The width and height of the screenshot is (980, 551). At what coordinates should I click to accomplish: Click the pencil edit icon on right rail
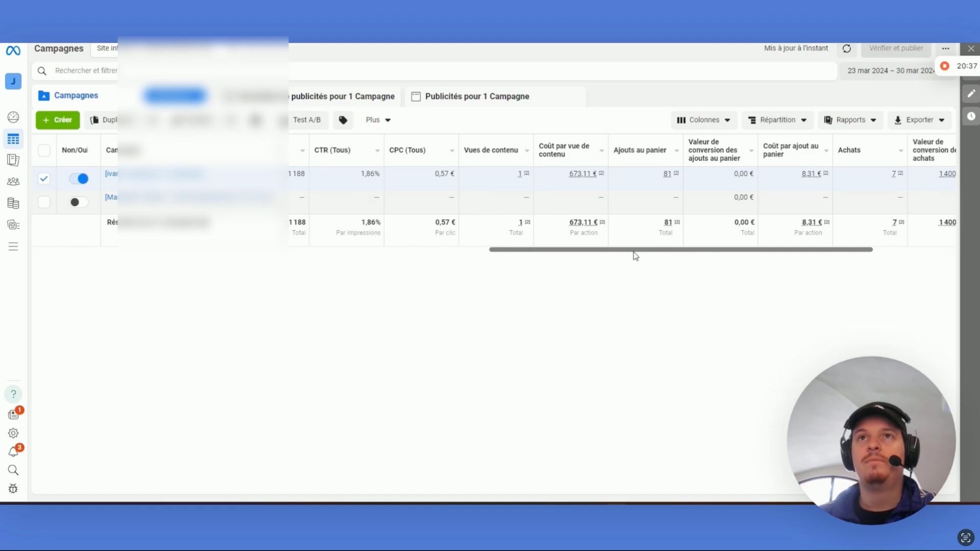pos(971,93)
